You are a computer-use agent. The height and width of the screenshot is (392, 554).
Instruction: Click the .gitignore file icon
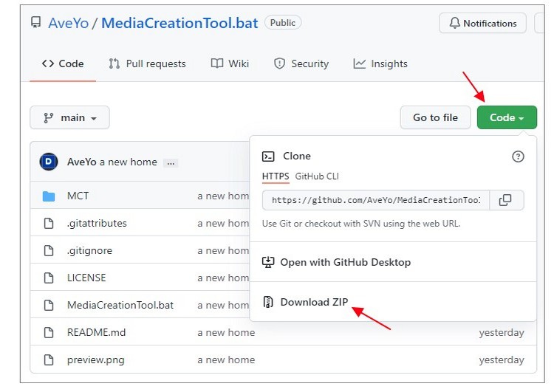pos(49,250)
